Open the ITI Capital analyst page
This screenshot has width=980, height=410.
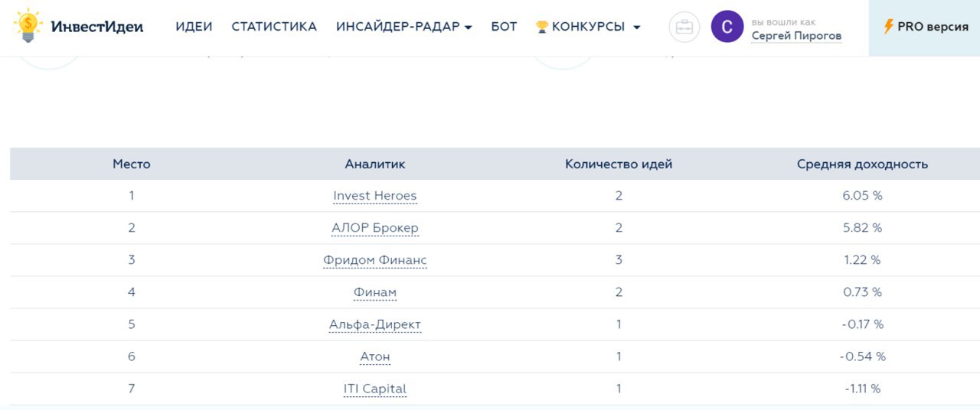[x=375, y=389]
